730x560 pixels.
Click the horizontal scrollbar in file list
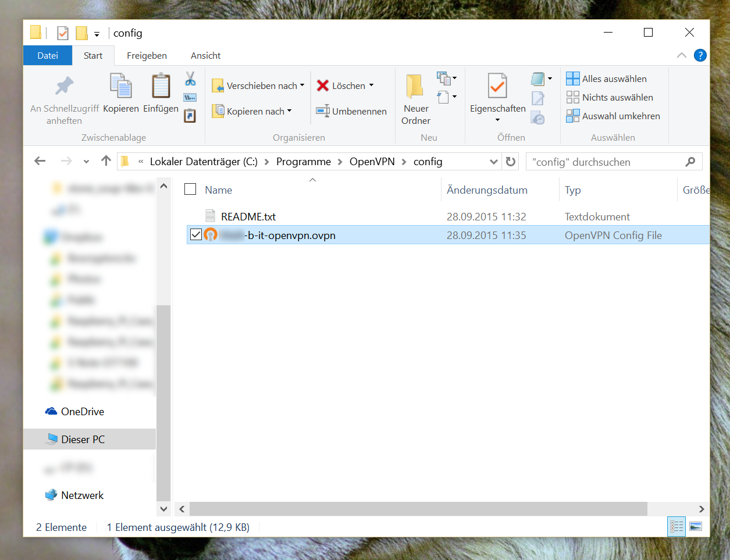[418, 509]
